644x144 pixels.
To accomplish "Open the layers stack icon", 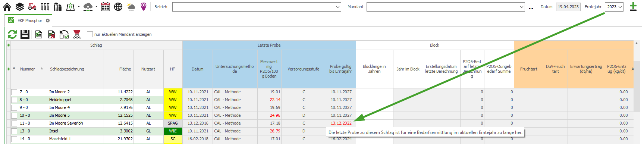I will tap(20, 6).
